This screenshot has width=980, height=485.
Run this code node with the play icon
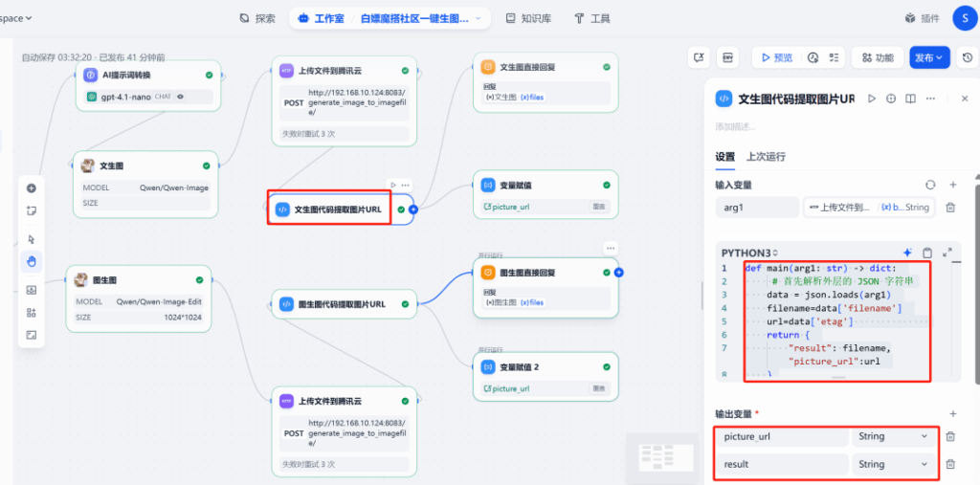pos(872,99)
